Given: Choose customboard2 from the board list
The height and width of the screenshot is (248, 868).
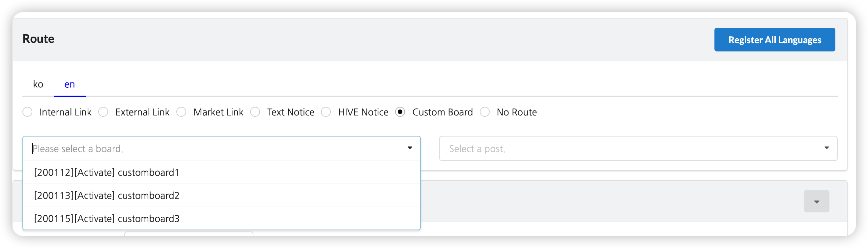Looking at the screenshot, I should click(x=106, y=196).
